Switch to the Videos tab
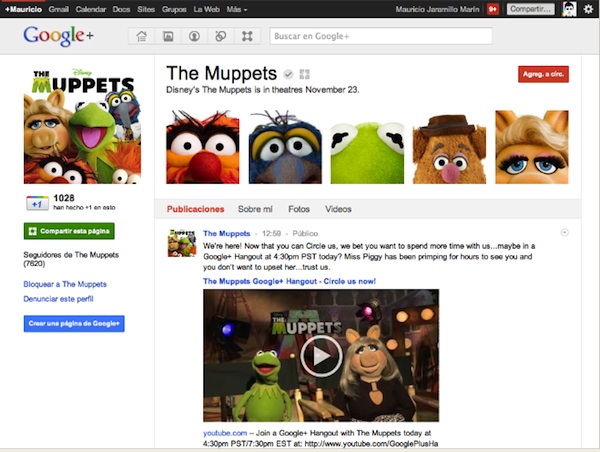The height and width of the screenshot is (452, 600). pyautogui.click(x=338, y=209)
